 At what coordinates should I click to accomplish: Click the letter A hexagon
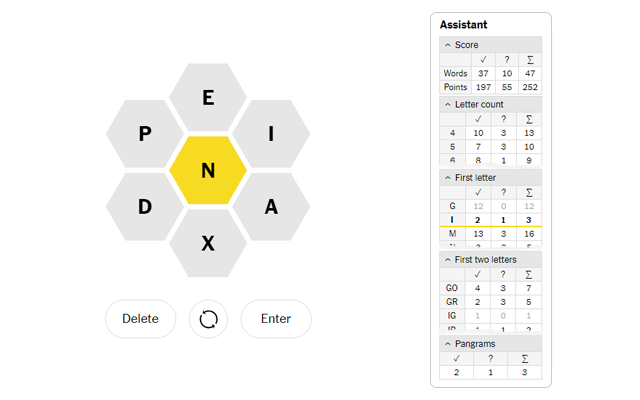(271, 207)
